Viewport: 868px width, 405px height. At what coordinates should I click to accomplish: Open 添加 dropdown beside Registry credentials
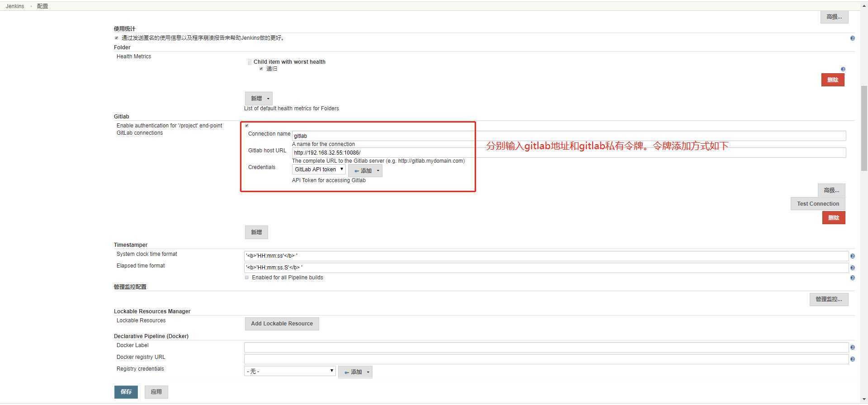355,372
